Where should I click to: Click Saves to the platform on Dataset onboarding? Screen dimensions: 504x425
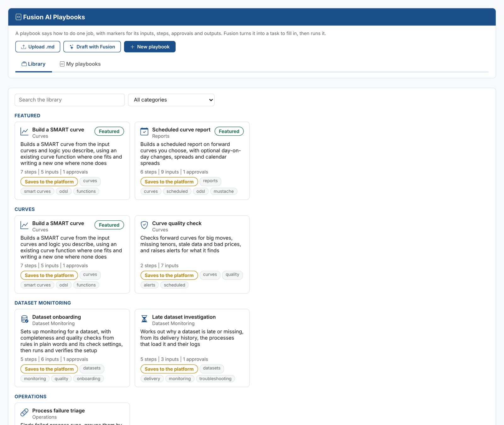coord(49,369)
